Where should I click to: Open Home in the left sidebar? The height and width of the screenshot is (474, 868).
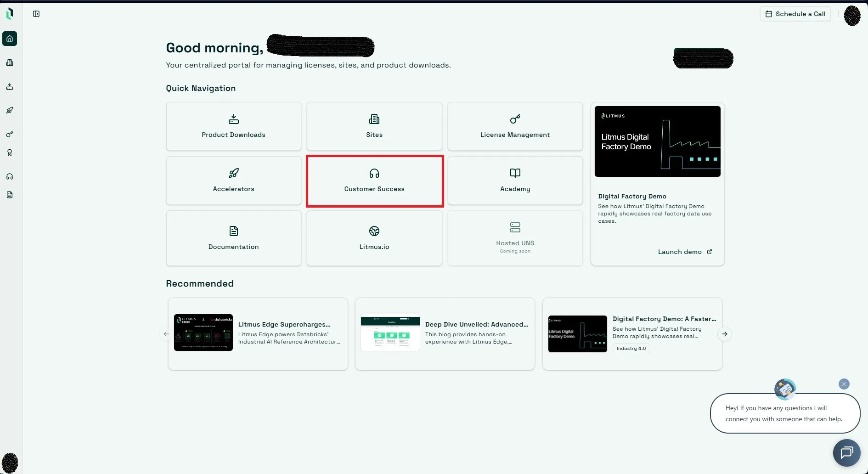click(x=10, y=39)
